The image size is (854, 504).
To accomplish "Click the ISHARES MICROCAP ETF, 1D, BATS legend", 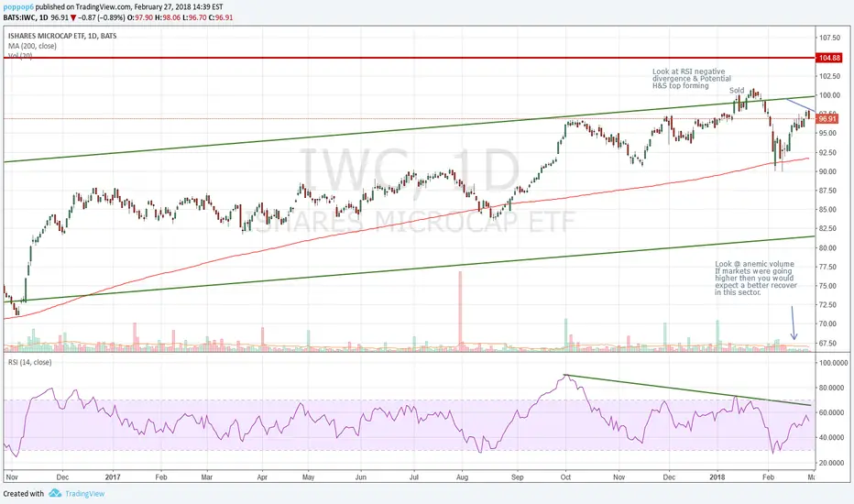I will pyautogui.click(x=62, y=36).
